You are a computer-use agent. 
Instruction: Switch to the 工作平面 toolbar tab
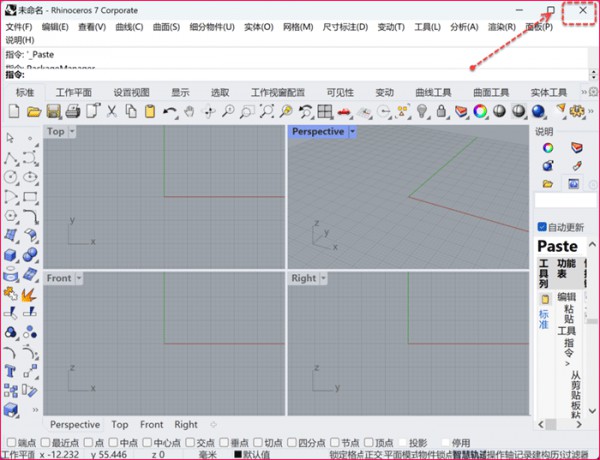point(74,92)
